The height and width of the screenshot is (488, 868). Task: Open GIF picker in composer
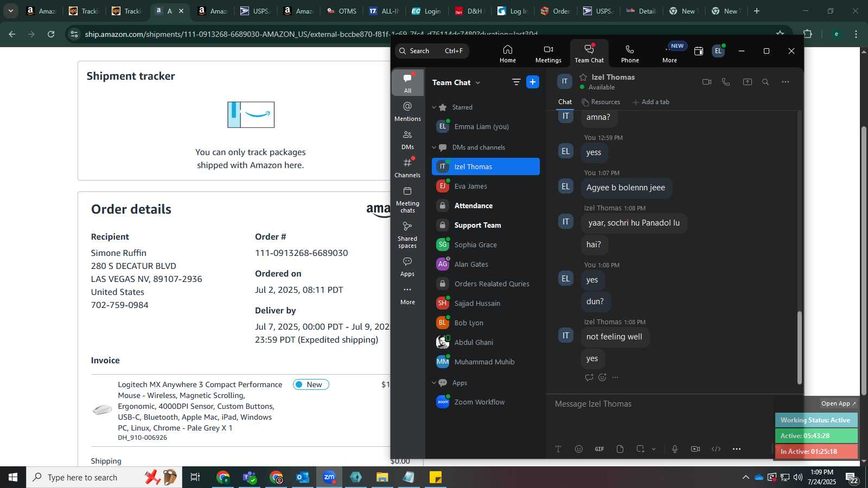pos(599,449)
